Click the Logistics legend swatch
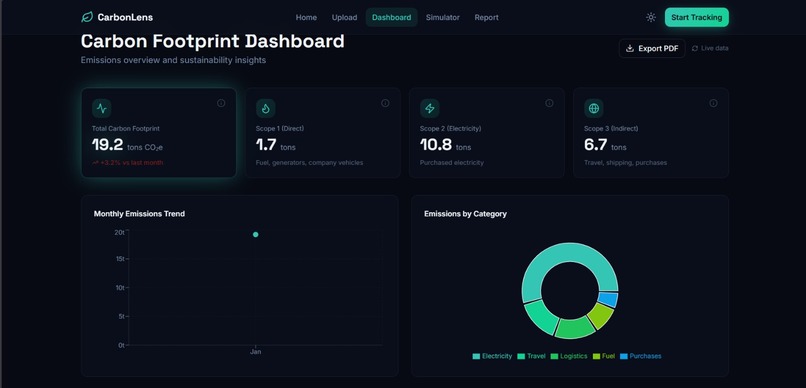 point(554,356)
